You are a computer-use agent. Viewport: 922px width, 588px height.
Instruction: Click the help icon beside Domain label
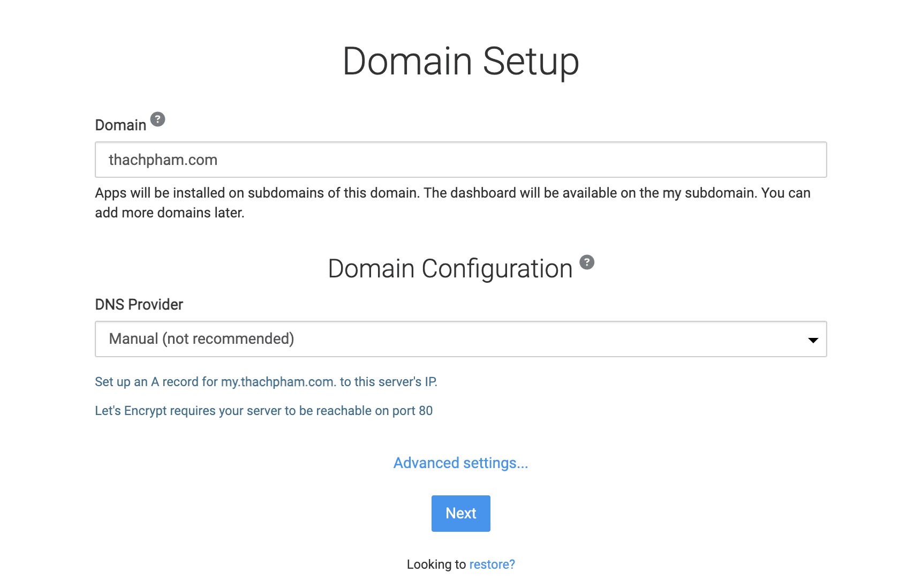click(157, 119)
